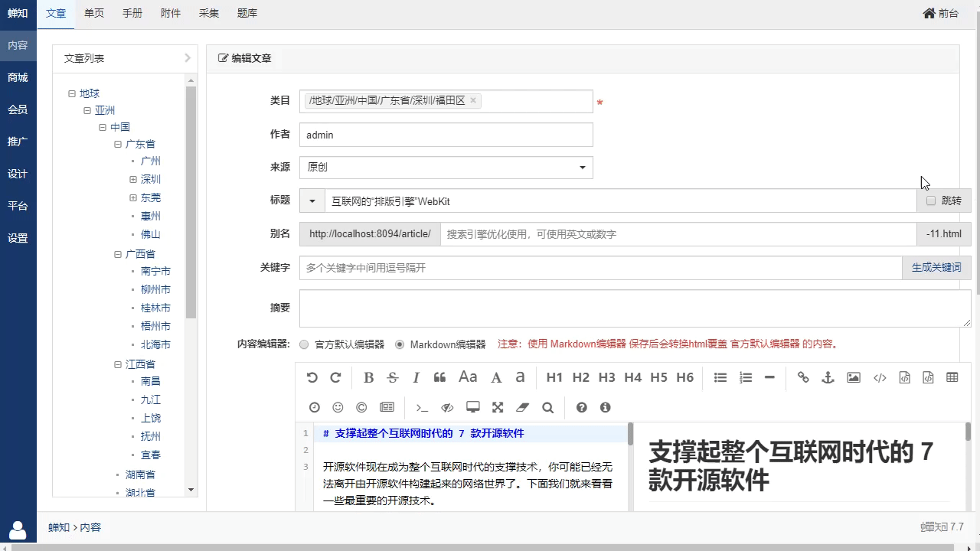Open the 来源 dropdown showing 原创

pyautogui.click(x=446, y=168)
